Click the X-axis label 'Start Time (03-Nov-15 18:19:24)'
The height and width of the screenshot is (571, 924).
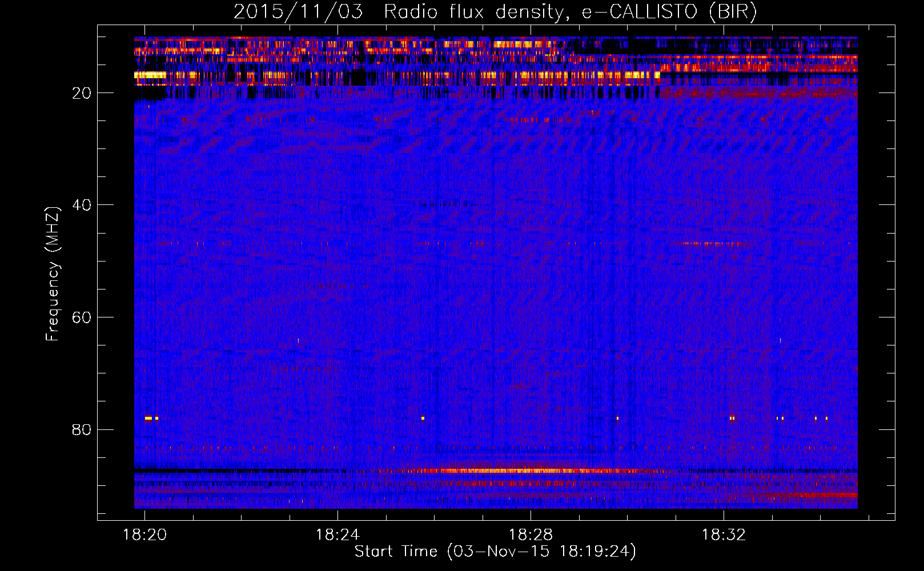tap(495, 552)
